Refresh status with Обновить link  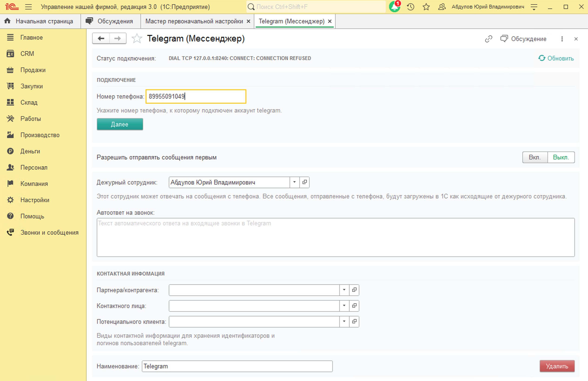(x=556, y=58)
